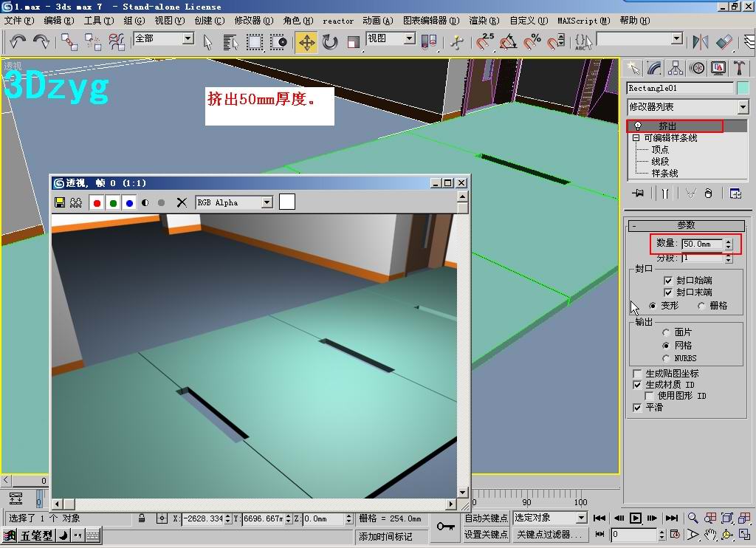Viewport: 756px width, 548px height.
Task: Toggle 封口始端 checkbox
Action: click(x=668, y=280)
